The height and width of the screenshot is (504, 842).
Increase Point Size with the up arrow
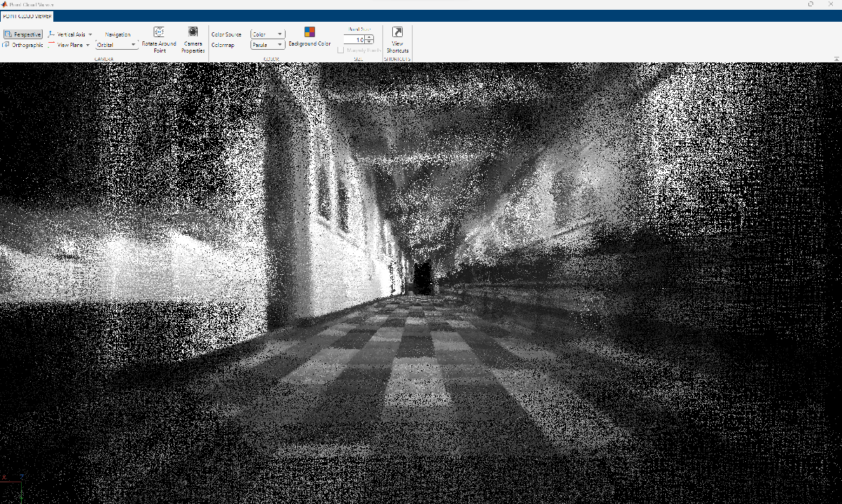pyautogui.click(x=370, y=37)
